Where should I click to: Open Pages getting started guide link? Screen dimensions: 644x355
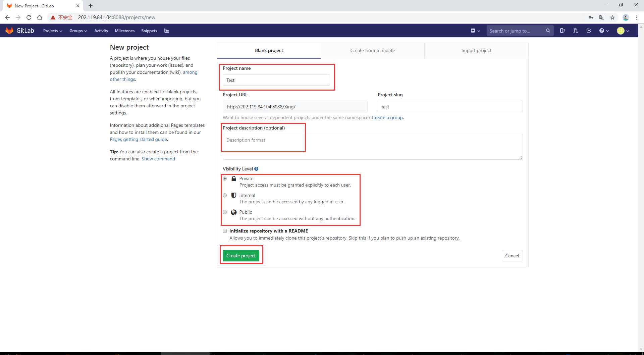[139, 140]
